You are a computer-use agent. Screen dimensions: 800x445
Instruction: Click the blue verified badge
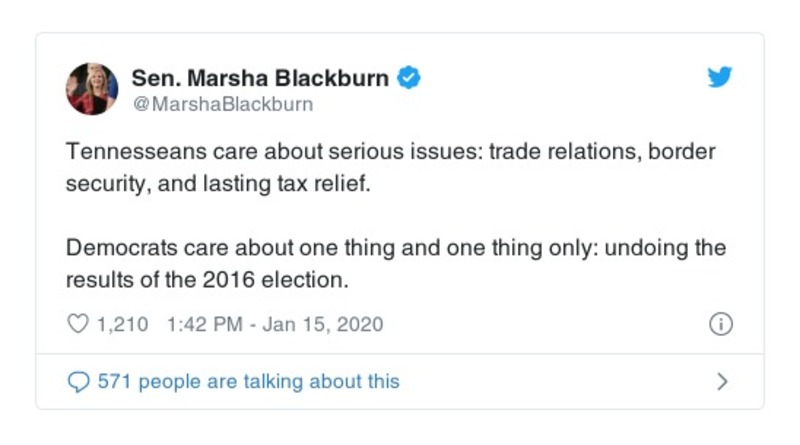[408, 77]
